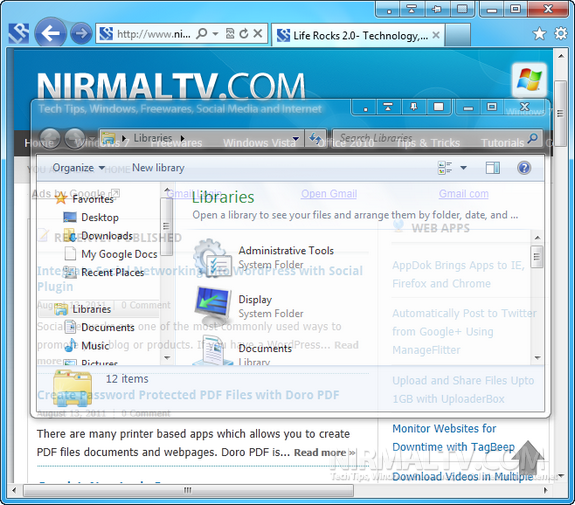Close the Life Rocks 2.0 tab
This screenshot has height=505, width=575.
tap(436, 35)
